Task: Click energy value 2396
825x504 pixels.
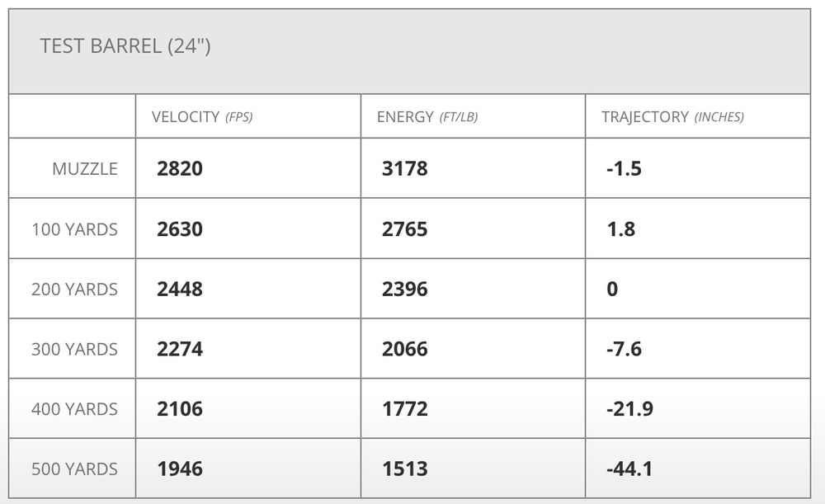Action: click(x=404, y=290)
